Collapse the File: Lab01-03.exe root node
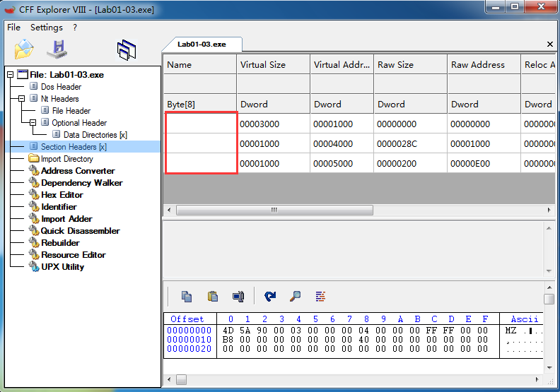The height and width of the screenshot is (392, 560). [11, 75]
